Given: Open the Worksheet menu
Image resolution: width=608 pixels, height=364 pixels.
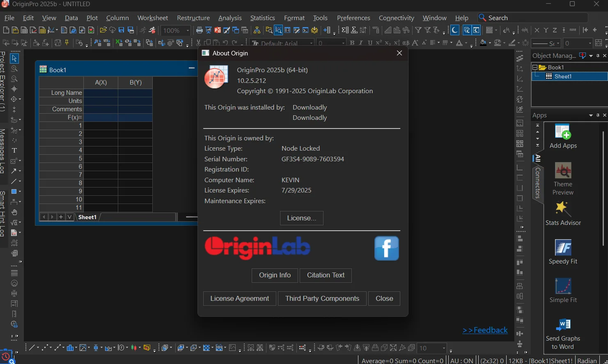Looking at the screenshot, I should point(153,18).
